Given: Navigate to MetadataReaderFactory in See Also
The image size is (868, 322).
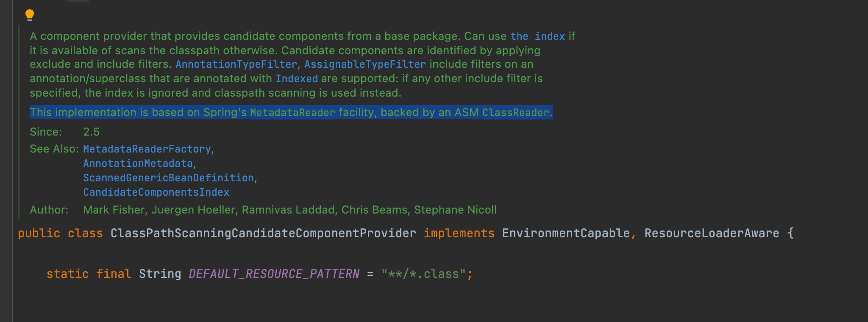Looking at the screenshot, I should click(147, 149).
